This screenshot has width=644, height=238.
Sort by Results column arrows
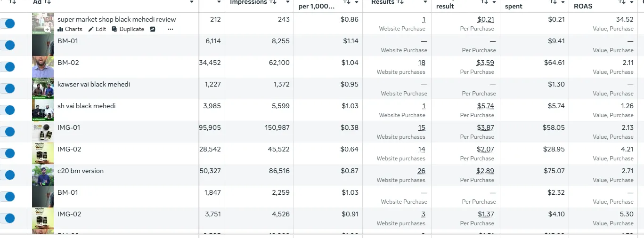pos(400,2)
